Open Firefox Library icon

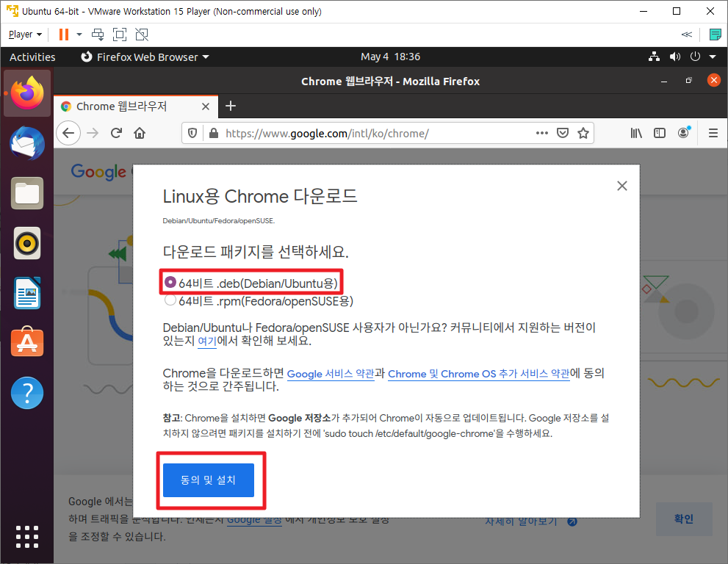tap(636, 133)
